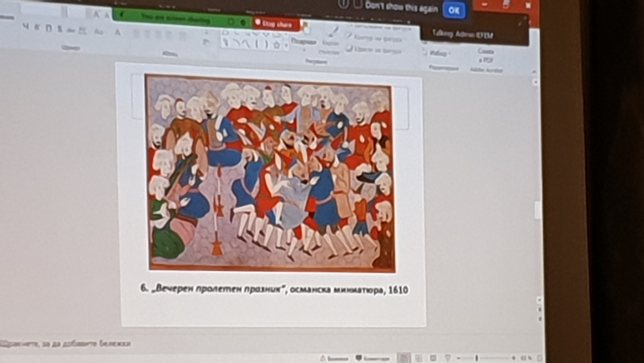Click the zoom in plus button

pos(513,358)
